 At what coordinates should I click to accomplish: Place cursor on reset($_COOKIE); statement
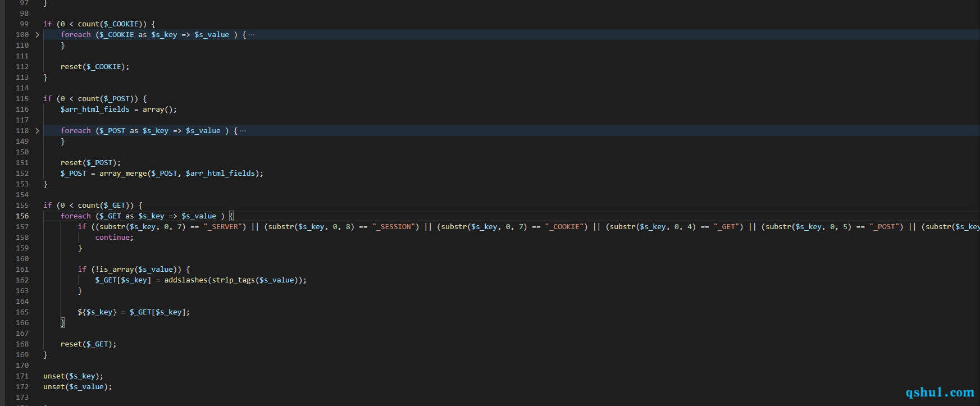click(x=95, y=67)
